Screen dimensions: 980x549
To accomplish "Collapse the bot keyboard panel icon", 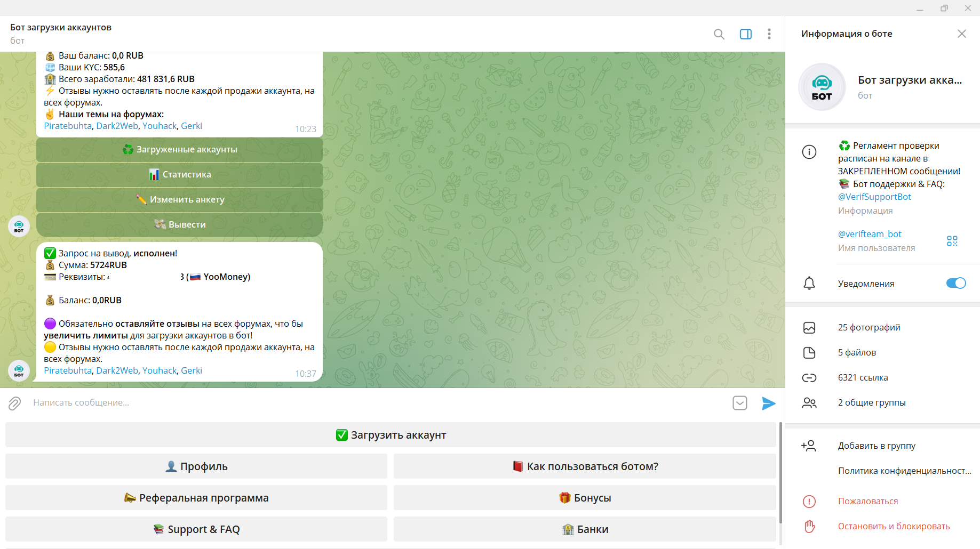I will [x=739, y=403].
